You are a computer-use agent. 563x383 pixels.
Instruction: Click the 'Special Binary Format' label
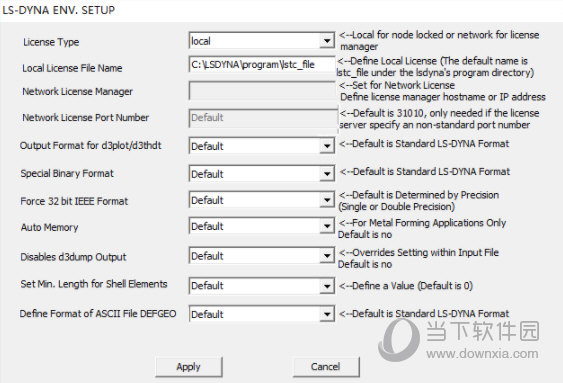click(67, 173)
